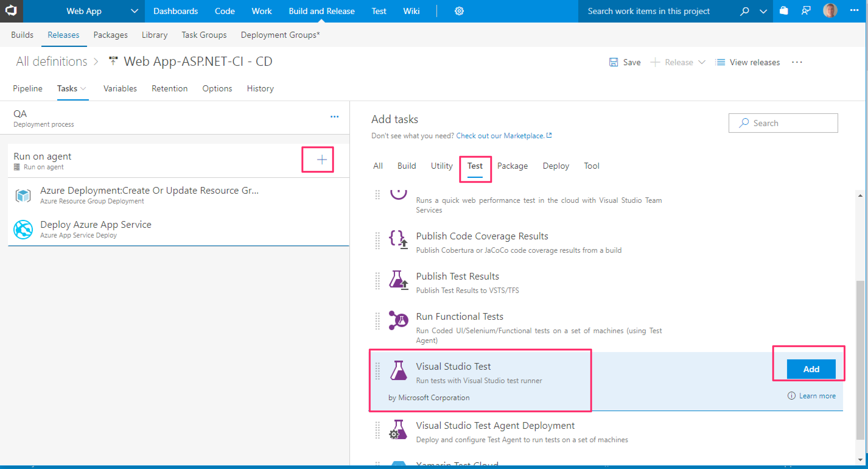
Task: Open the Check out our Marketplace link
Action: coord(500,136)
